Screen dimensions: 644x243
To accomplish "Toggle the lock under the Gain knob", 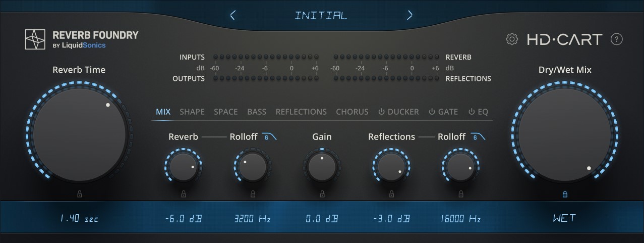I will click(322, 193).
